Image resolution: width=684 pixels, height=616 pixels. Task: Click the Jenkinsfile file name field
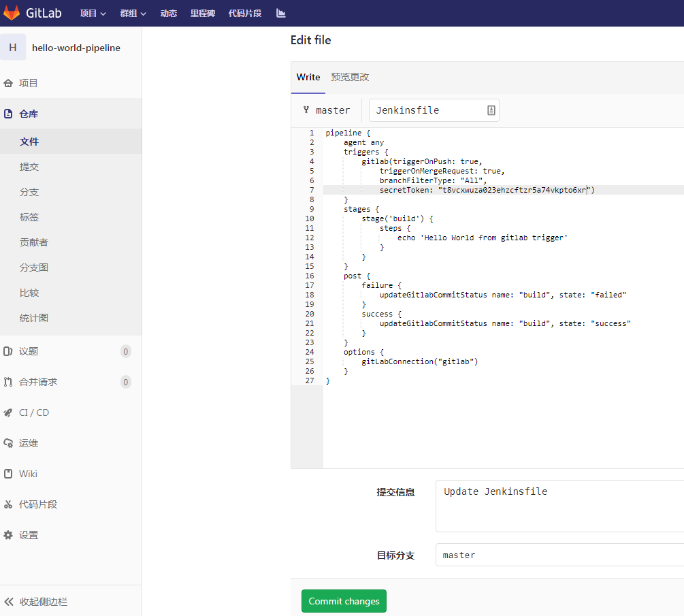point(434,110)
